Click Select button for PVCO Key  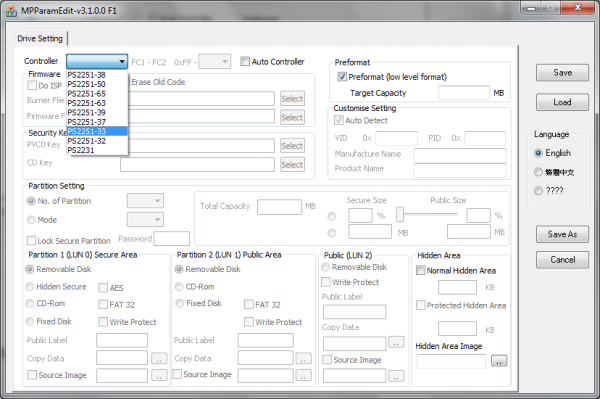pyautogui.click(x=292, y=146)
